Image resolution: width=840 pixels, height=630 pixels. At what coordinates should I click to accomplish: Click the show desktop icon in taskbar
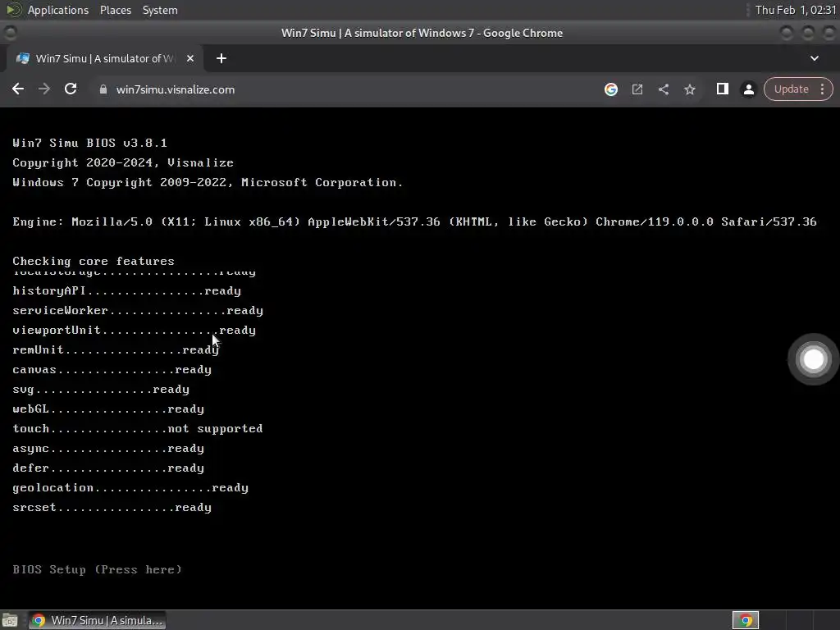10,620
